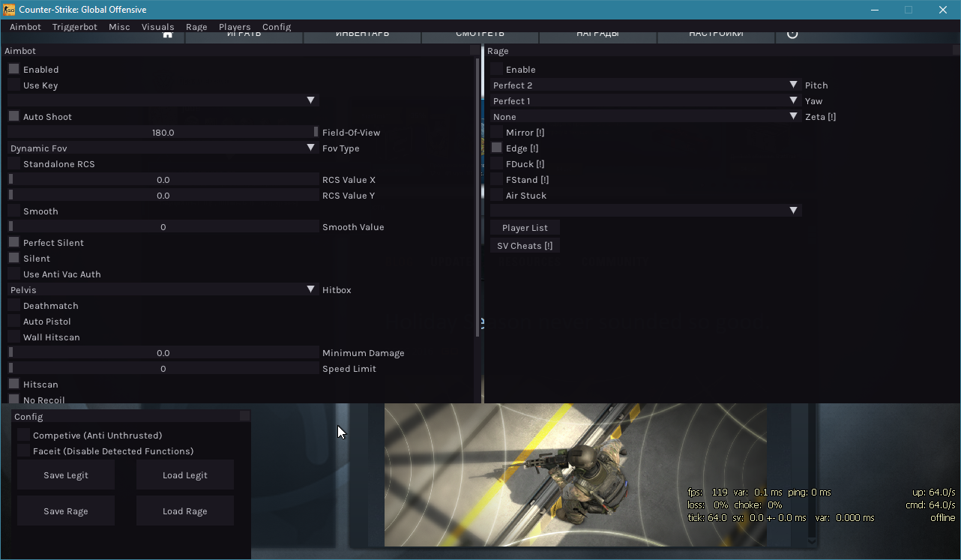Click the Aimbot panel vertical scrollbar

tap(478, 198)
